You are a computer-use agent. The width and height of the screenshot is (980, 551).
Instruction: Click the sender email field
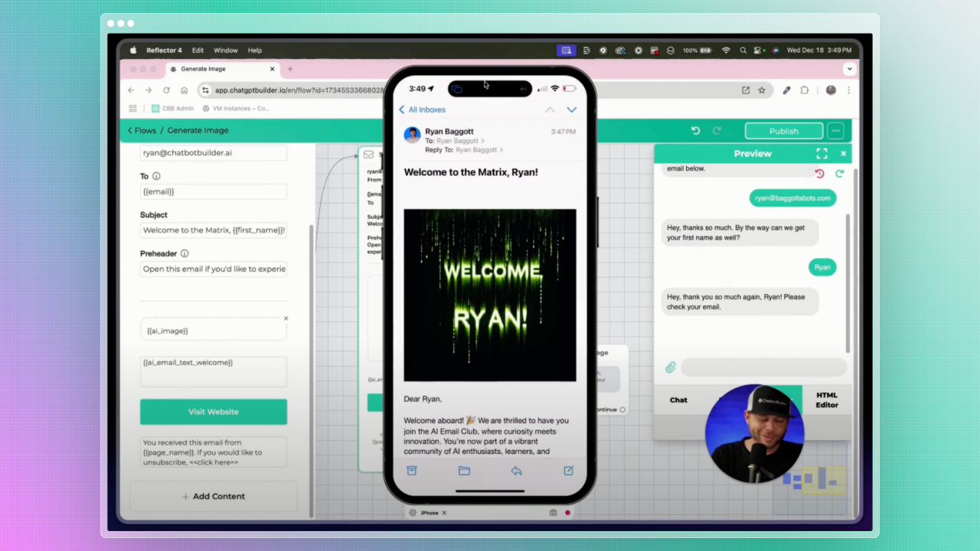[214, 153]
